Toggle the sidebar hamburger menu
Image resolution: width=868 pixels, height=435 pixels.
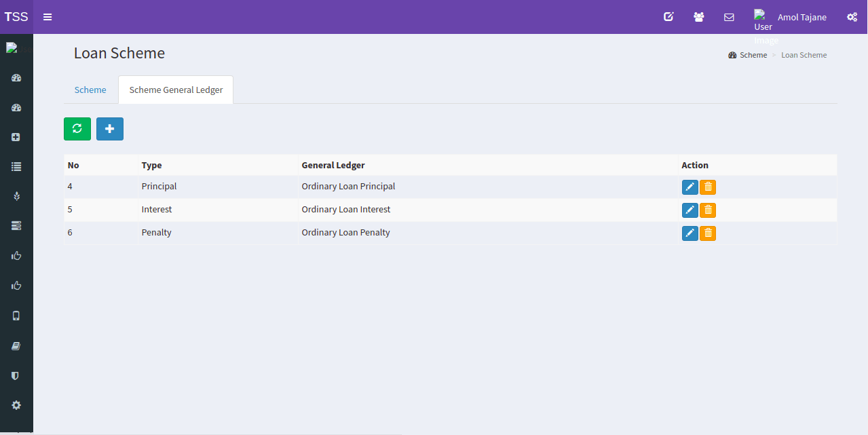pos(48,17)
